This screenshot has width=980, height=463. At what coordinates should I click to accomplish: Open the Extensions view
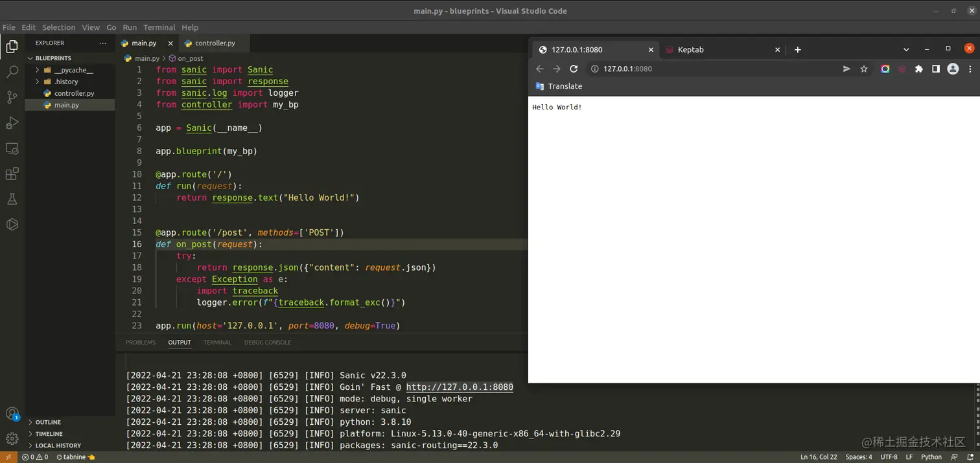tap(12, 174)
